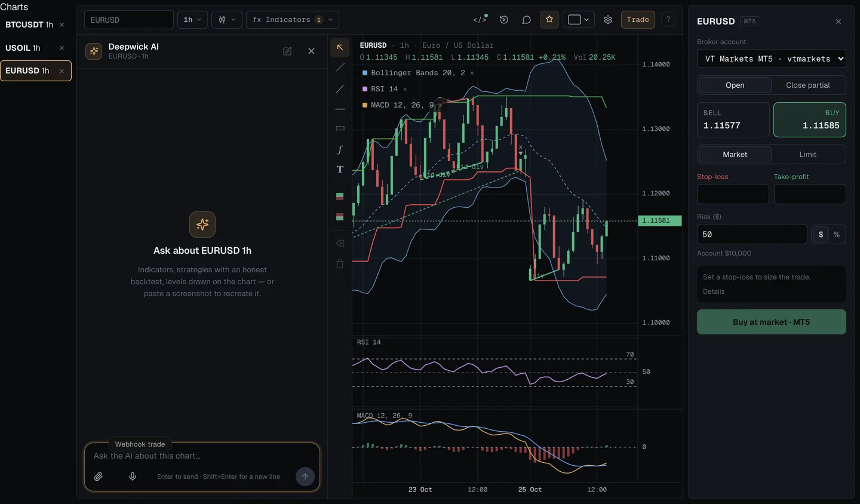Expand the Indicators dropdown
Screen dimensions: 860x504
coord(293,20)
